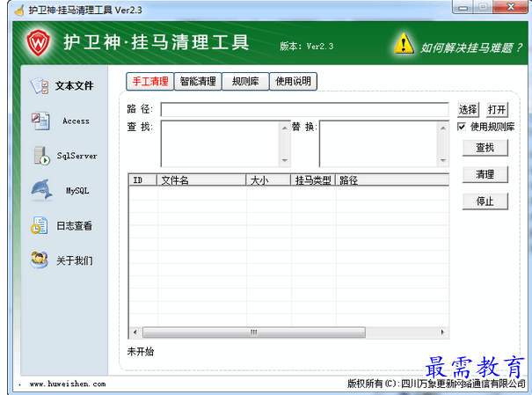
Task: Select the 文本文件 sidebar icon
Action: [x=39, y=86]
